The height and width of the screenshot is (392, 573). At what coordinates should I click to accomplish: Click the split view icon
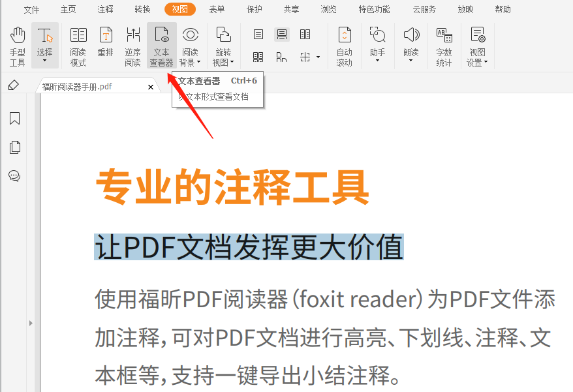(x=305, y=57)
